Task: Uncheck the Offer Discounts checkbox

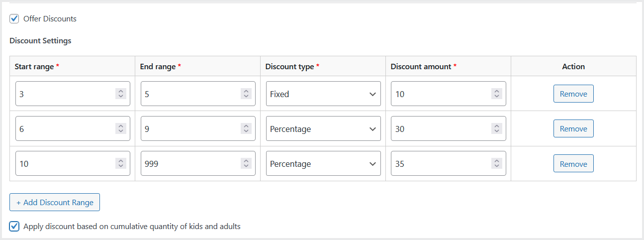Action: click(x=14, y=19)
